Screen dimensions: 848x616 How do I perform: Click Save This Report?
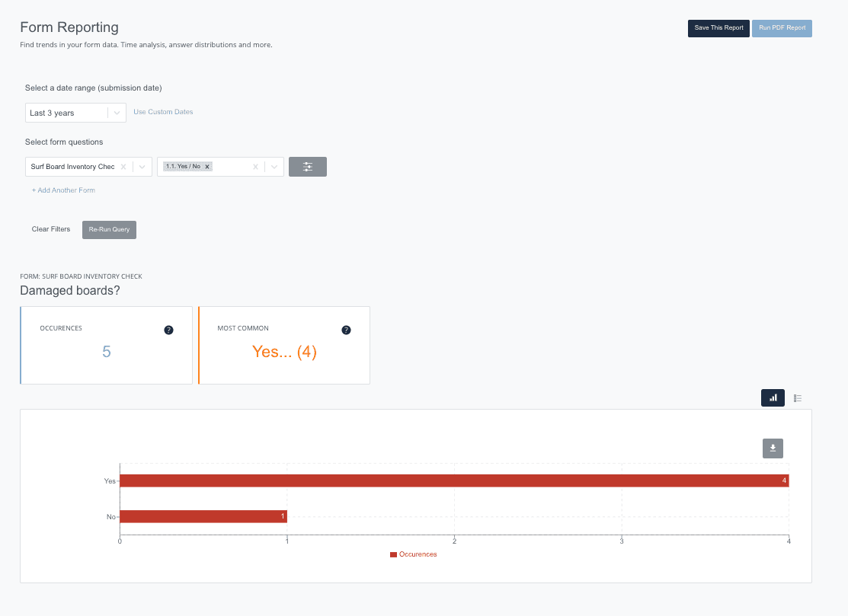point(718,27)
